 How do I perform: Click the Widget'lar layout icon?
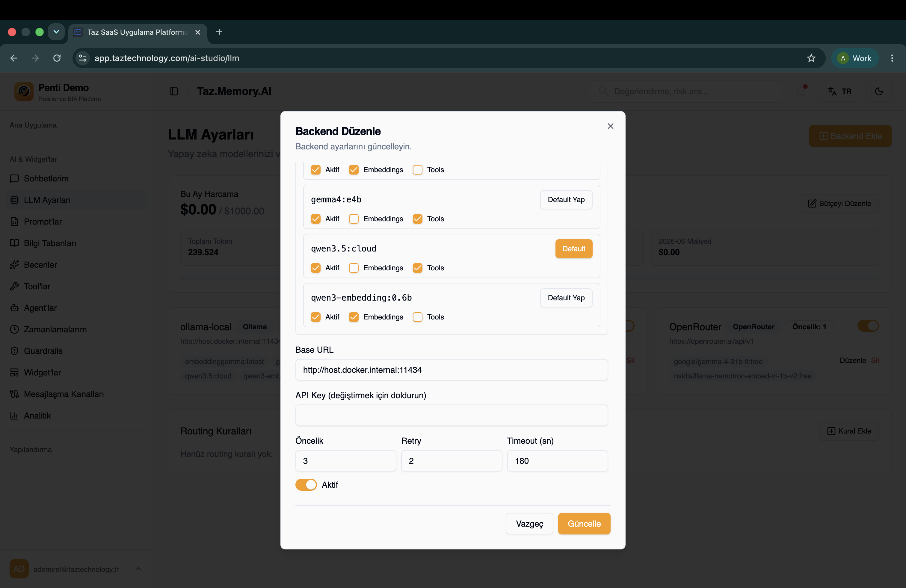pyautogui.click(x=14, y=372)
